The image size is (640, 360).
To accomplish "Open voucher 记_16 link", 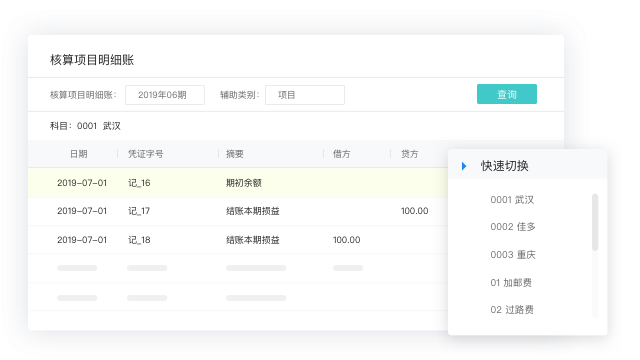I will click(139, 183).
